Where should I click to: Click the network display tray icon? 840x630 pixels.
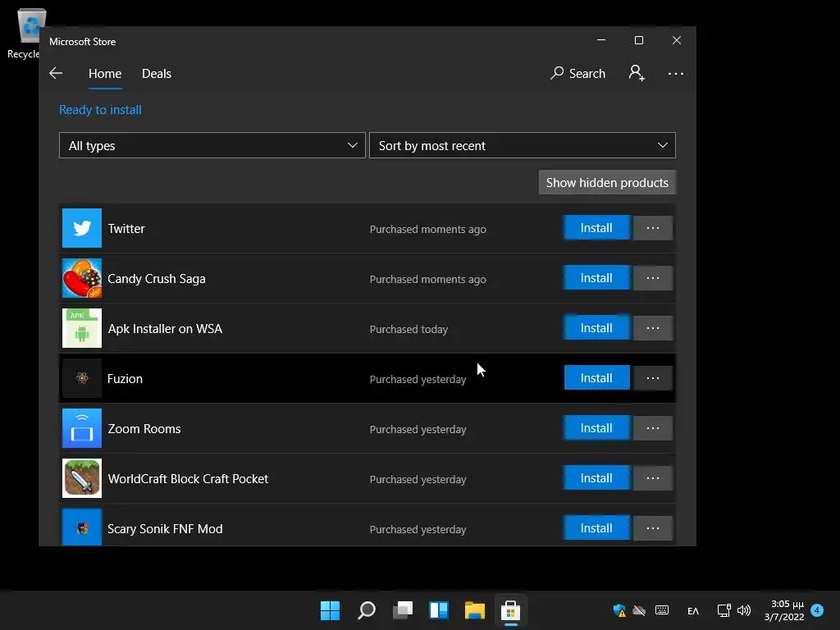pos(724,610)
